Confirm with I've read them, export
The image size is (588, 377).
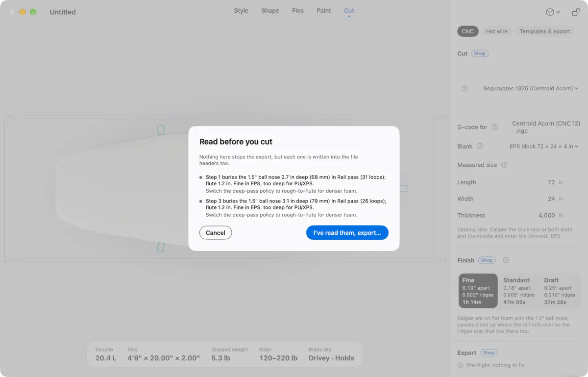point(347,233)
